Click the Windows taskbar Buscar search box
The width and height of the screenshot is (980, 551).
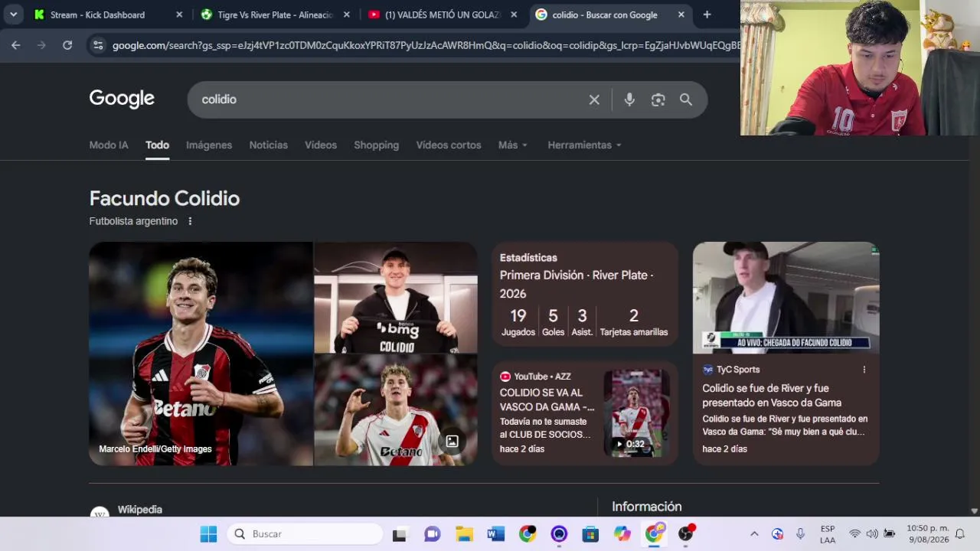tap(305, 534)
